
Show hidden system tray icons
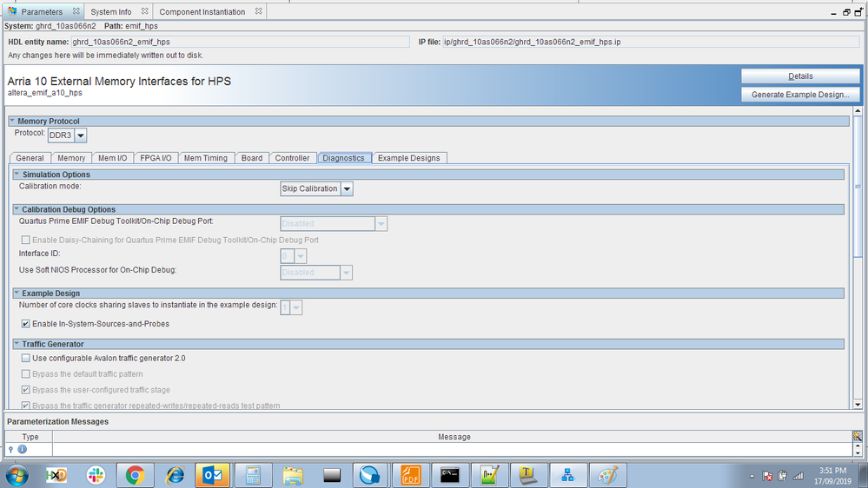tap(752, 476)
